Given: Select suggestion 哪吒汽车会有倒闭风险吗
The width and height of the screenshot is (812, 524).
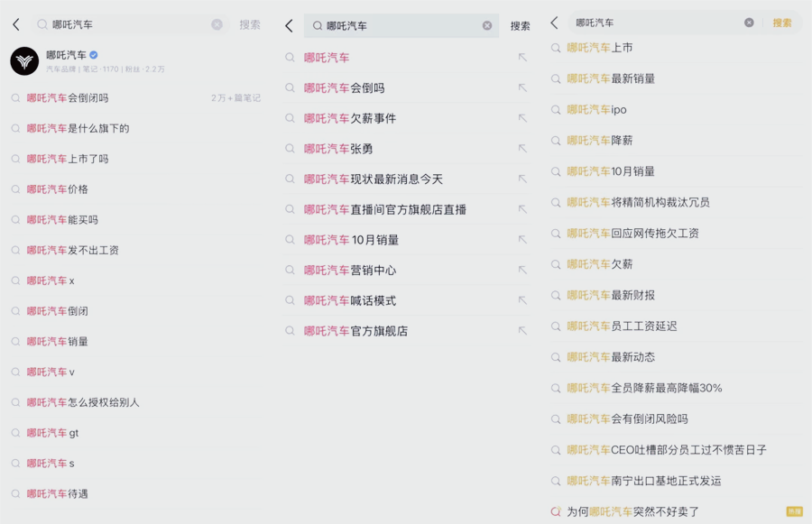Looking at the screenshot, I should tap(628, 418).
